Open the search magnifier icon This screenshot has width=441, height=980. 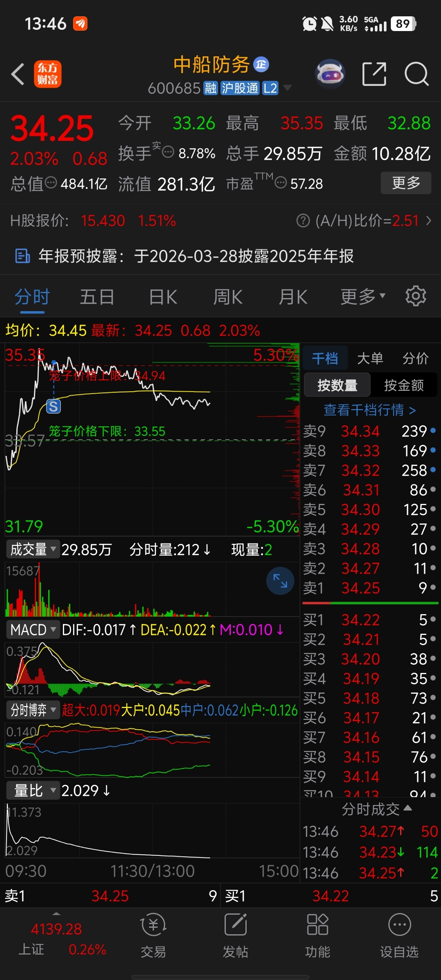pyautogui.click(x=416, y=74)
